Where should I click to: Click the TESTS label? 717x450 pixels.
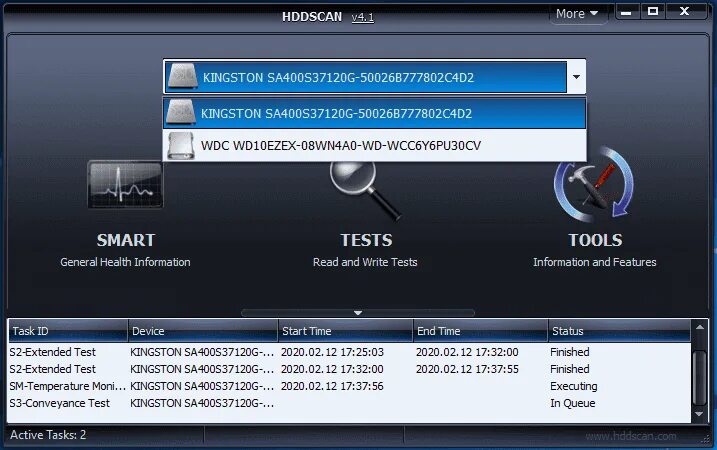click(x=366, y=240)
